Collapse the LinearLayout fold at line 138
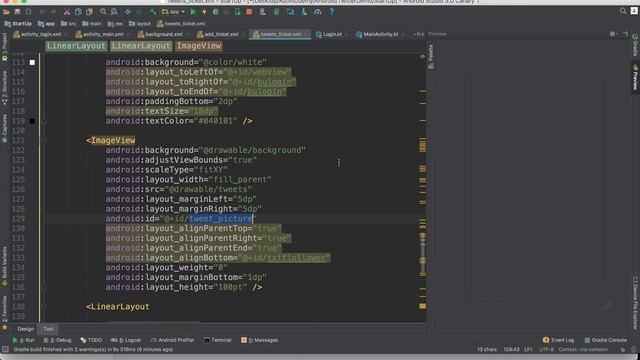 pyautogui.click(x=44, y=307)
